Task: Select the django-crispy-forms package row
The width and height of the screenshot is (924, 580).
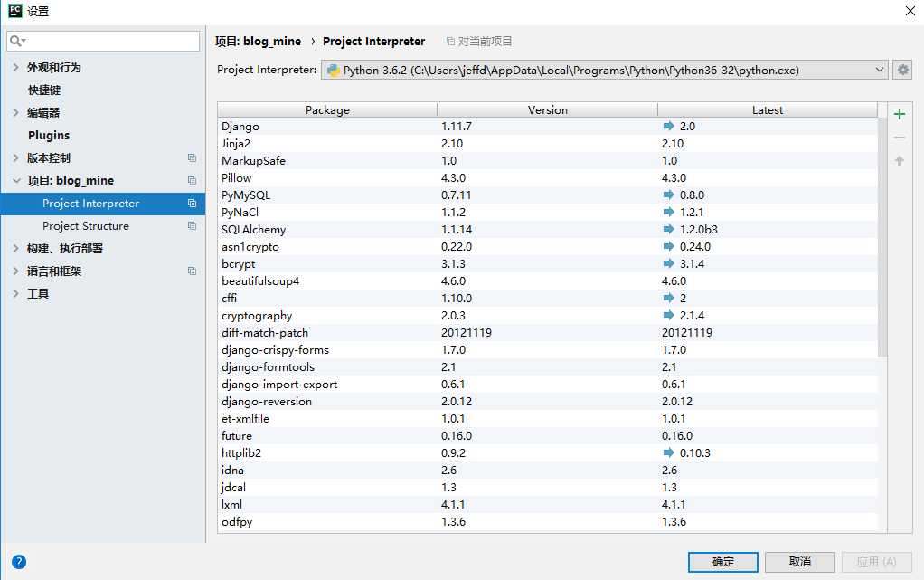Action: tap(548, 349)
